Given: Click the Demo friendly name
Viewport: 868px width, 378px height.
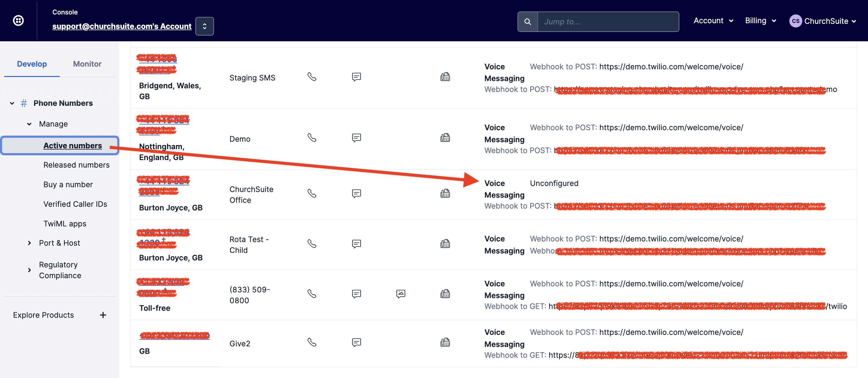Looking at the screenshot, I should [x=240, y=139].
